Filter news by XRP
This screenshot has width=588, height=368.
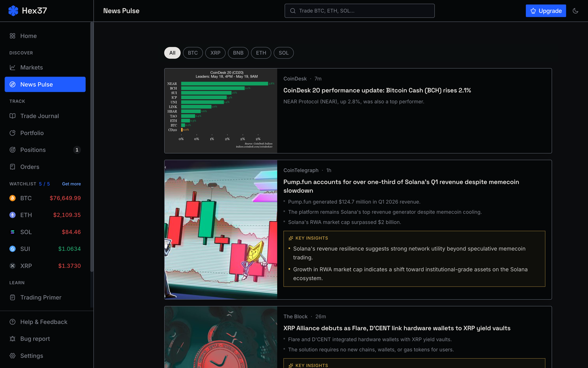click(x=216, y=53)
